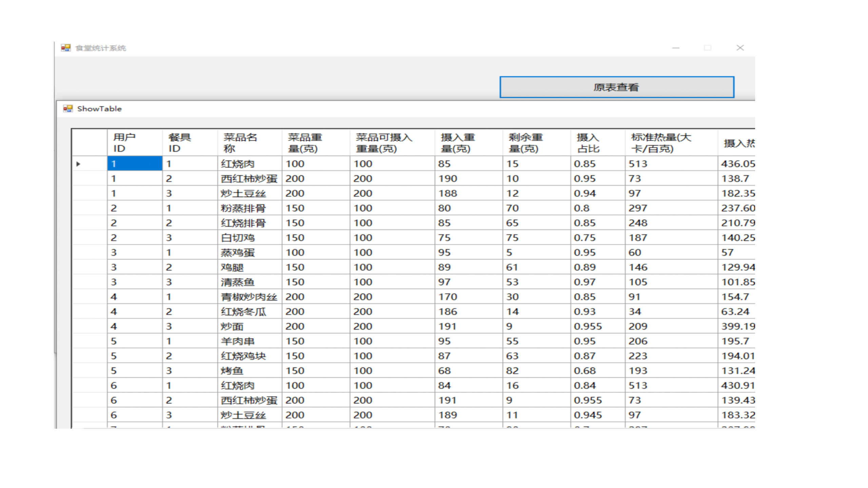Click the current row arrow indicator

[x=78, y=164]
